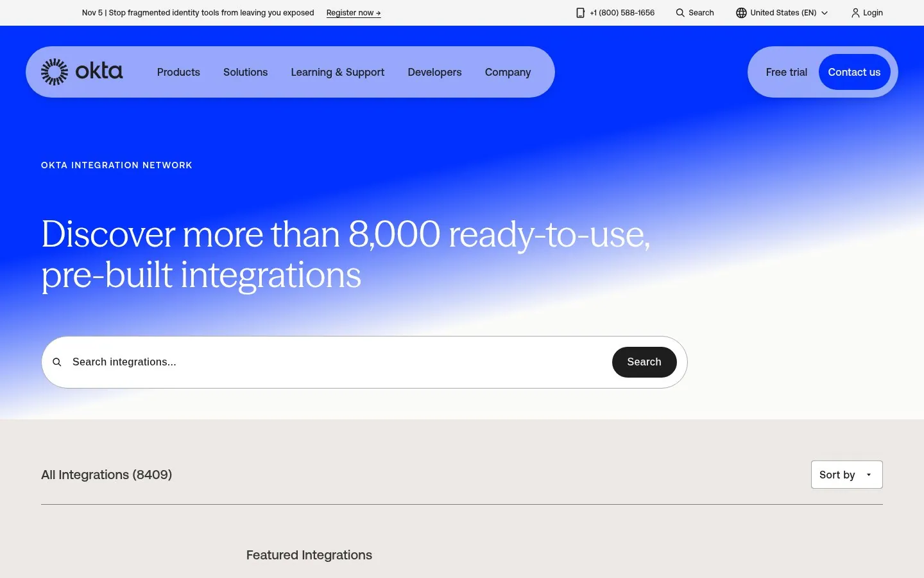This screenshot has height=578, width=924.
Task: Click the phone icon beside the number
Action: pos(580,13)
